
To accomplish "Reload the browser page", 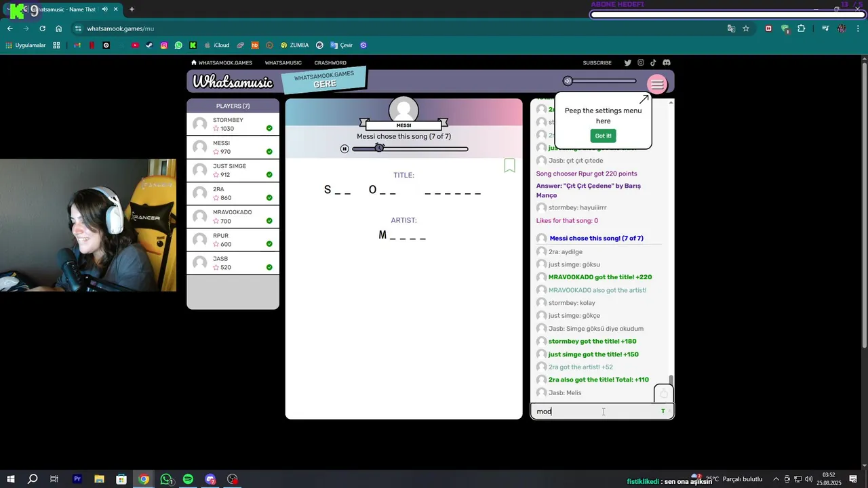I will tap(42, 28).
